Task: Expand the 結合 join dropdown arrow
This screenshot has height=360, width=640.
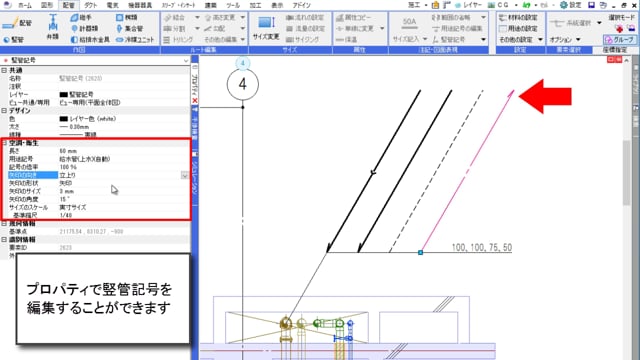Action: click(x=197, y=18)
